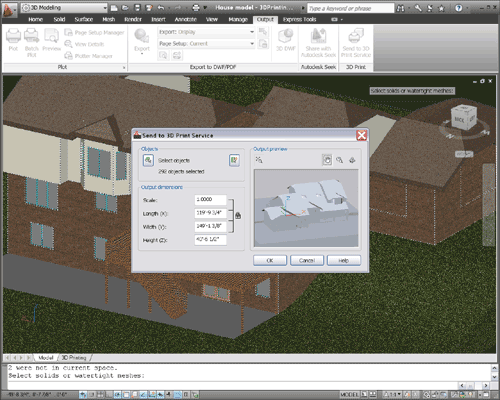The width and height of the screenshot is (500, 400).
Task: Click the Plot printer icon in Quick Access
Action: click(196, 8)
